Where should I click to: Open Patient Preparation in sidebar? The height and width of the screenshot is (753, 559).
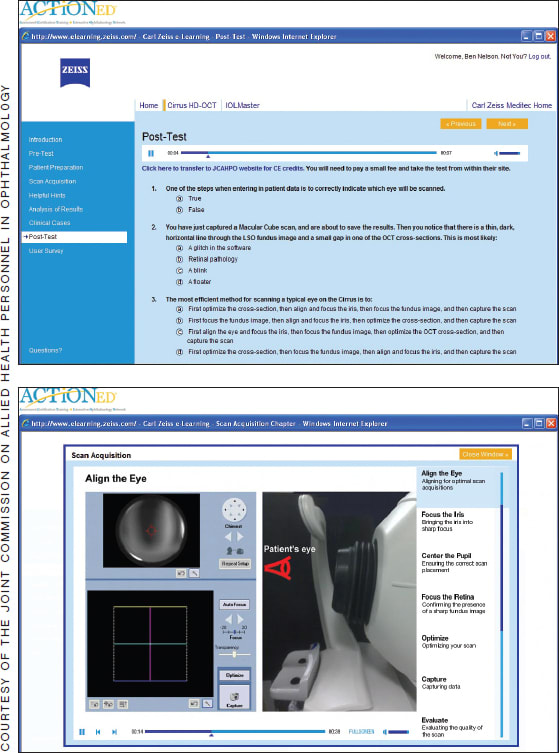coord(56,168)
